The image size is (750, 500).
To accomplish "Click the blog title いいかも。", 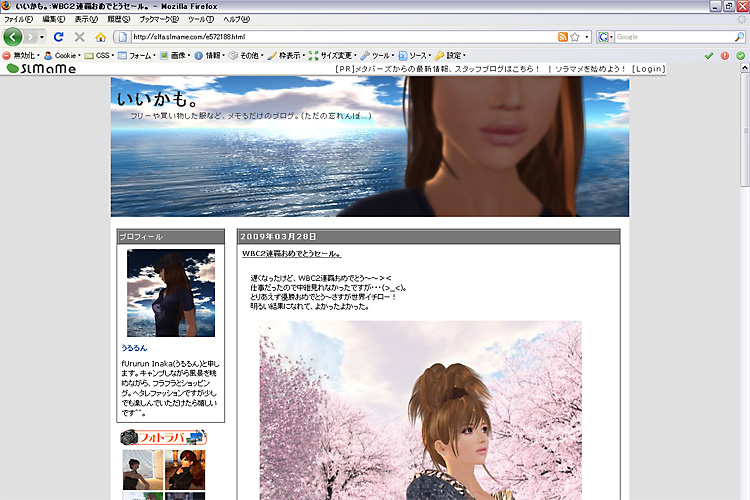I will pos(158,99).
